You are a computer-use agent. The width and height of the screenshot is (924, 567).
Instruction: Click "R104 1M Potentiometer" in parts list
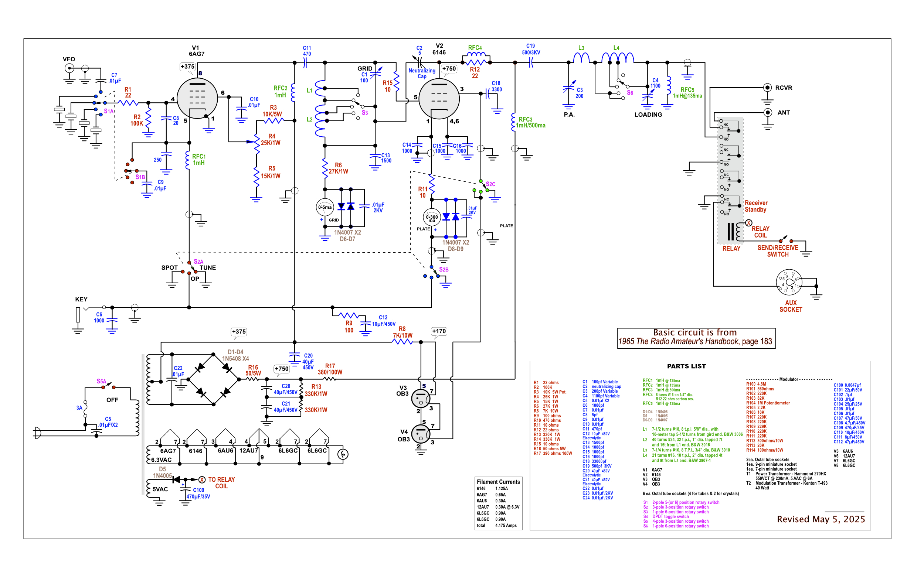point(768,403)
